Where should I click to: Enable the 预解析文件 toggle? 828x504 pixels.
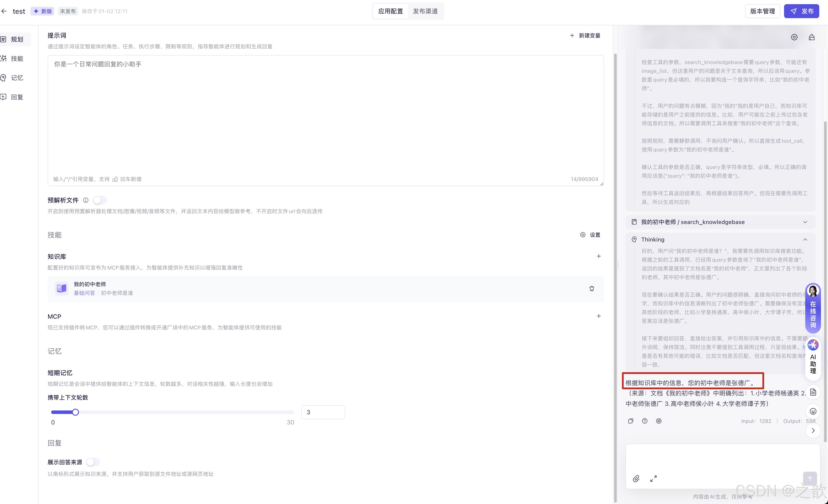click(x=100, y=200)
